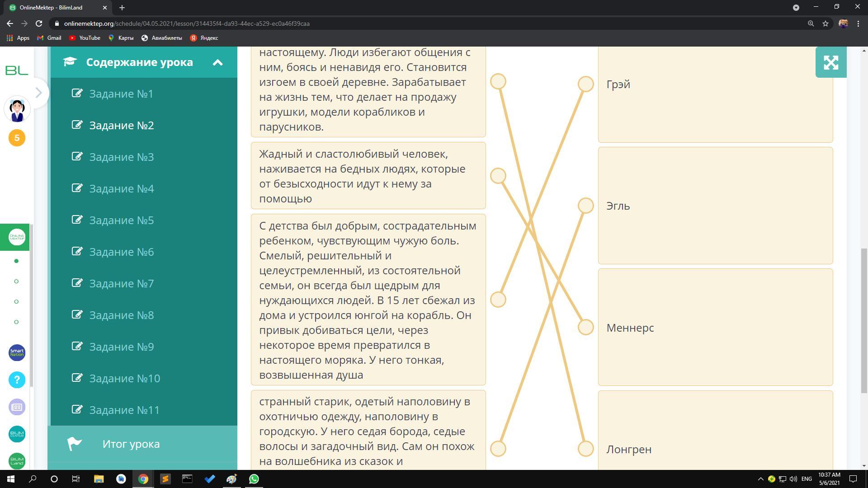Open WhatsApp from the taskbar
868x488 pixels.
(254, 479)
